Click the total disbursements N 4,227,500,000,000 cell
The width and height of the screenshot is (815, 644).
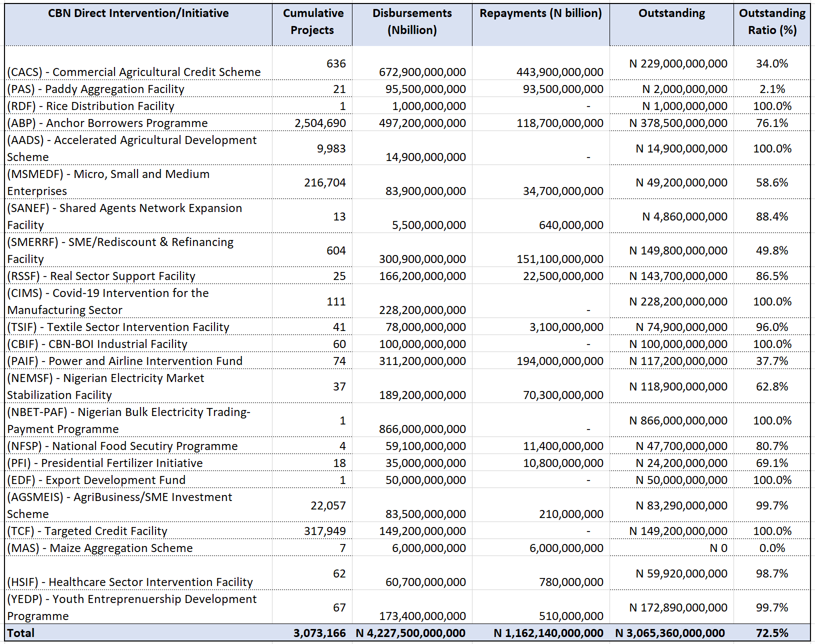[410, 633]
